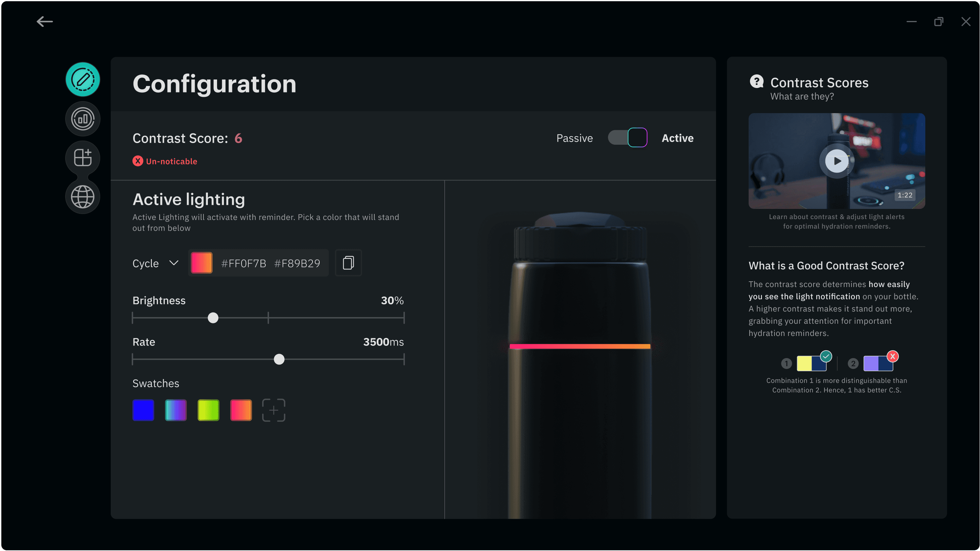Click the Rate slider handle
This screenshot has height=551, width=980.
279,359
